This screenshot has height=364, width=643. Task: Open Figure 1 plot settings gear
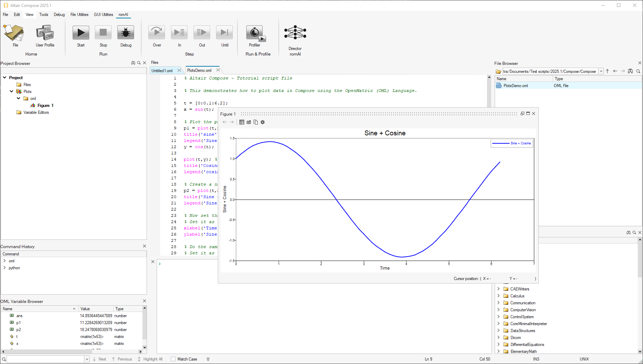tap(263, 122)
